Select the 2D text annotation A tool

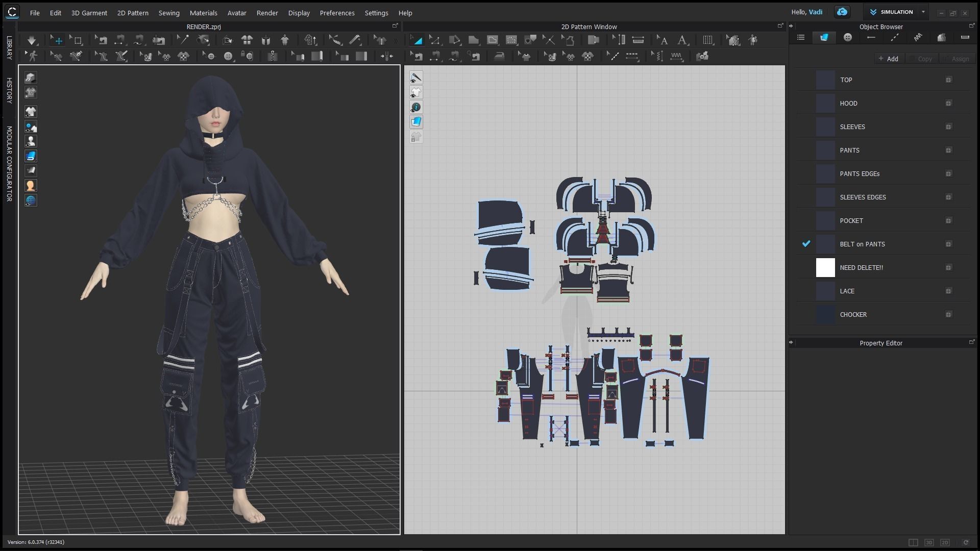point(682,40)
